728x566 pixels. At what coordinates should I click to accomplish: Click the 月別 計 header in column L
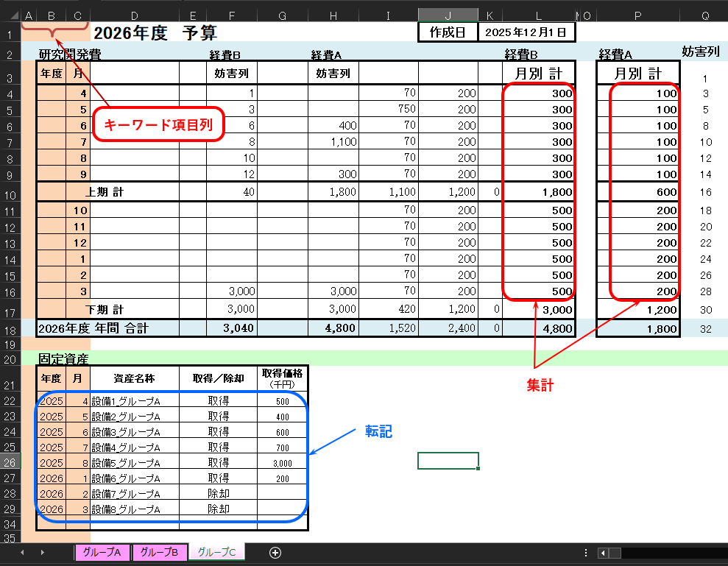pyautogui.click(x=539, y=74)
